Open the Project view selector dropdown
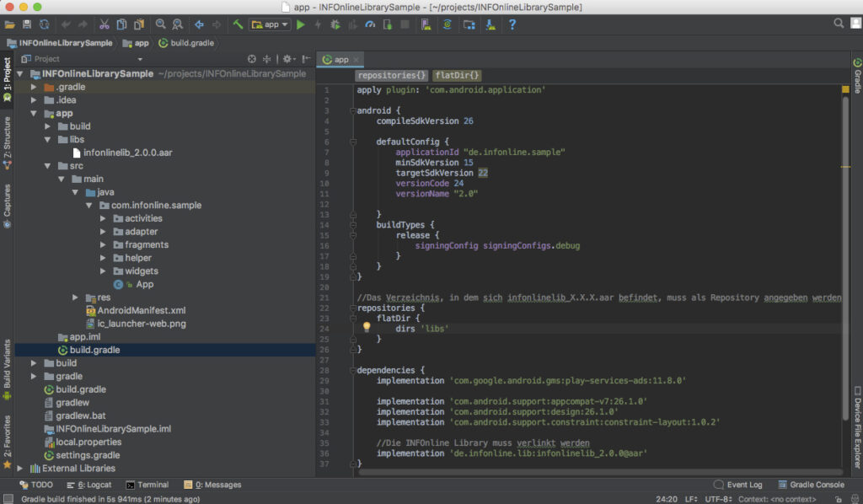This screenshot has width=863, height=504. (x=140, y=59)
